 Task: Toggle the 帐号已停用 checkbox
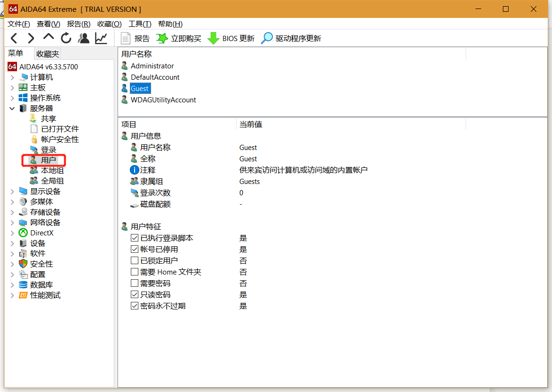pyautogui.click(x=135, y=249)
